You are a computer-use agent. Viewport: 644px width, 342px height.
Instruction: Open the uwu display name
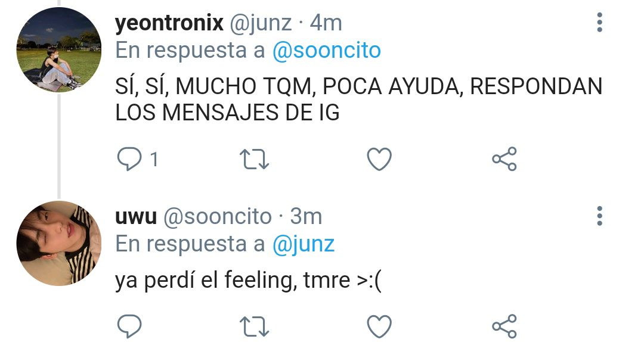(136, 217)
